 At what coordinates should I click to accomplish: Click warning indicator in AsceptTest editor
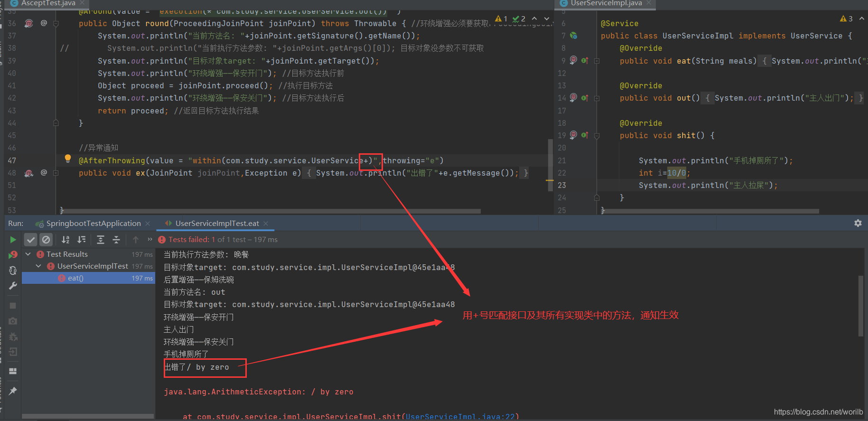coord(501,19)
